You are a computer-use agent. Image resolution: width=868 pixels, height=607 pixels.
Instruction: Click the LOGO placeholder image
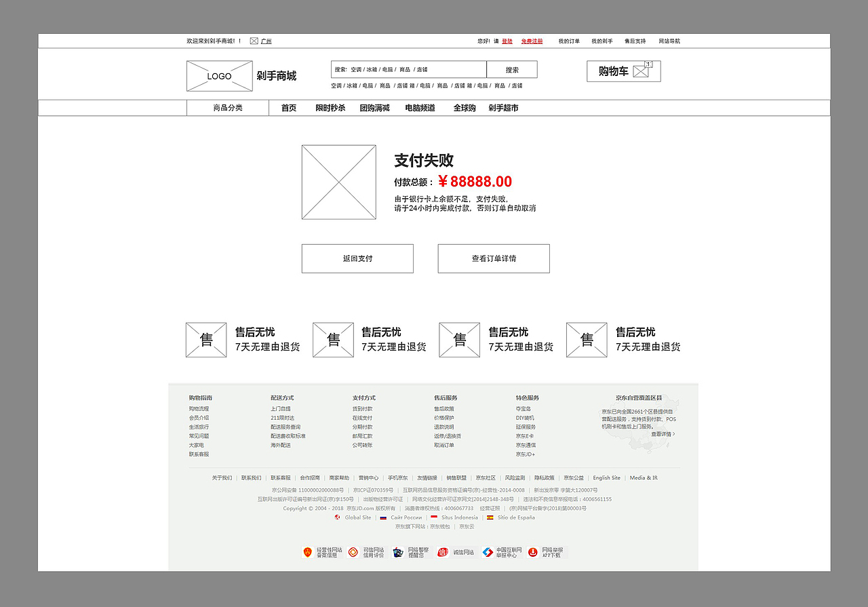pos(219,75)
